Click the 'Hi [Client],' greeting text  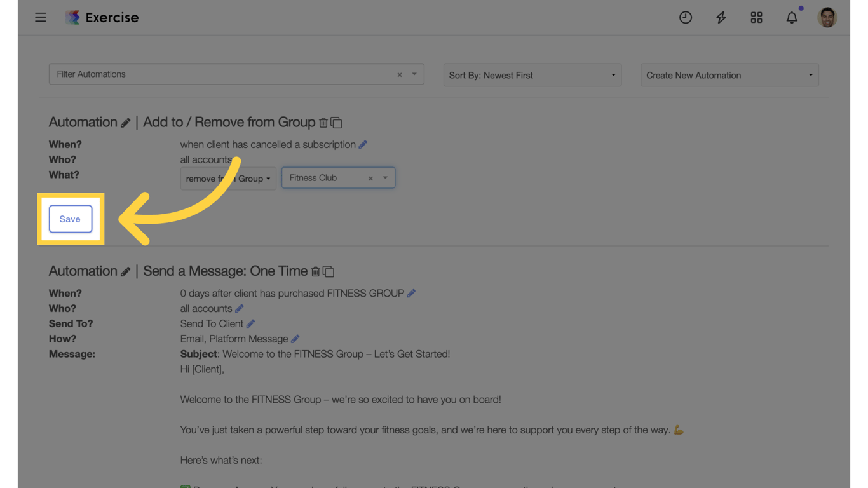click(x=202, y=369)
